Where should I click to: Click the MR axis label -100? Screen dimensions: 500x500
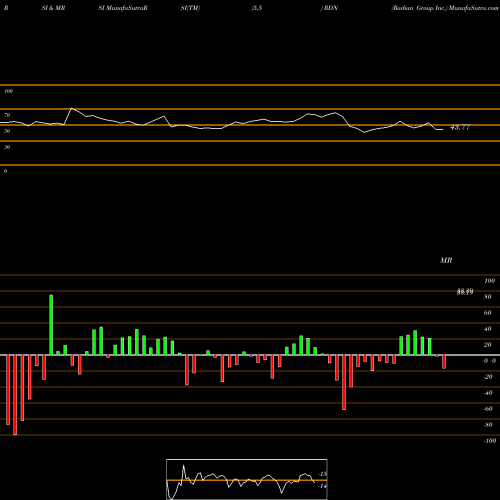(490, 441)
